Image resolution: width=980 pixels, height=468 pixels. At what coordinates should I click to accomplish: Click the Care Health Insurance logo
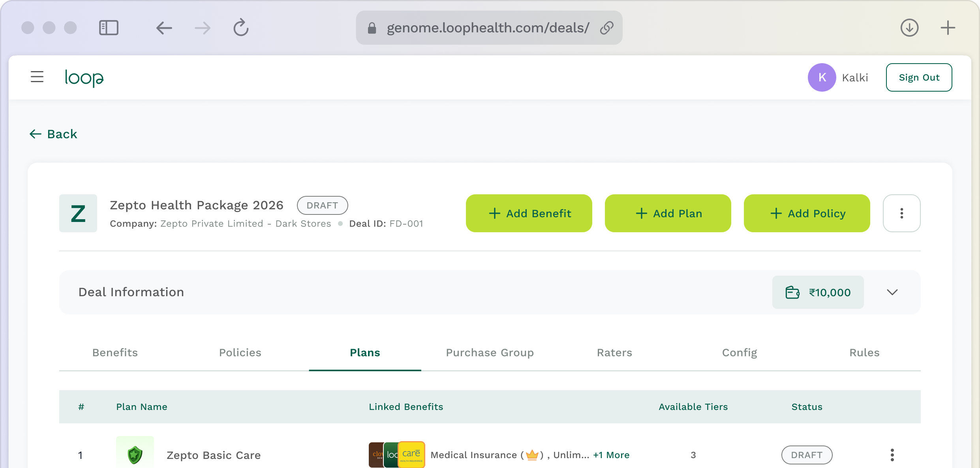point(411,455)
